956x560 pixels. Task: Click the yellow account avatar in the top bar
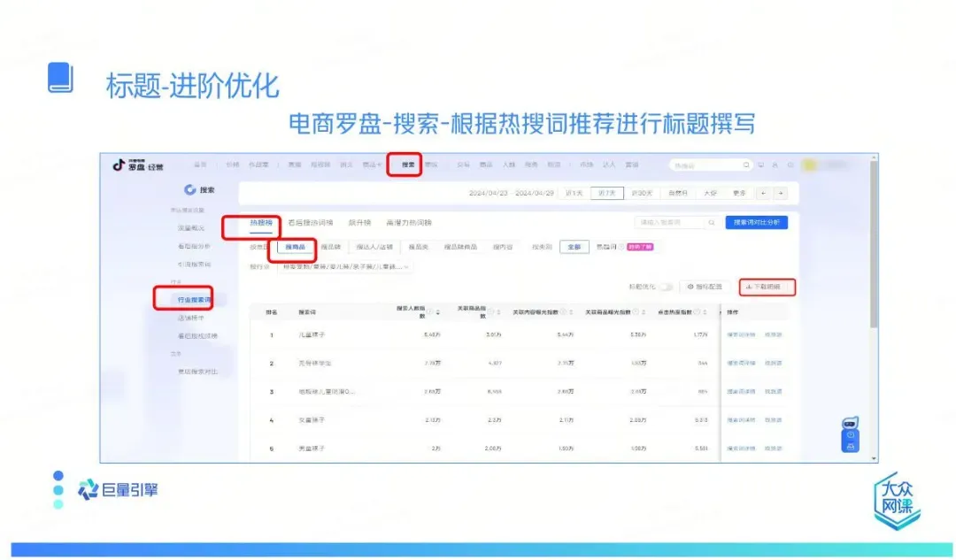point(810,165)
